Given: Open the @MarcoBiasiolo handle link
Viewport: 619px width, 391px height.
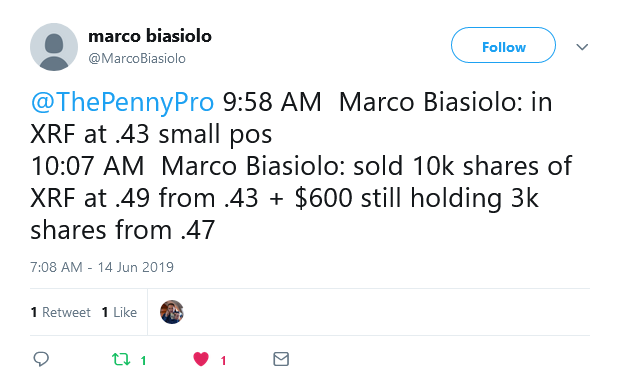Looking at the screenshot, I should [137, 58].
